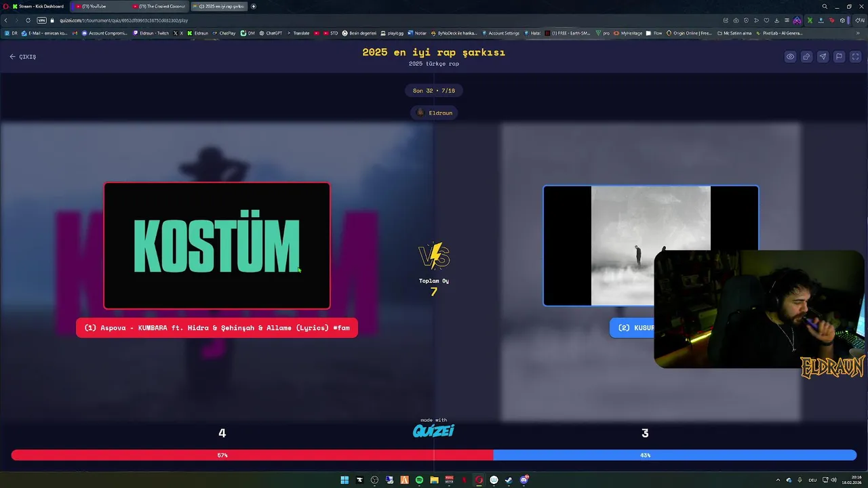Open a new browser tab

pyautogui.click(x=254, y=6)
